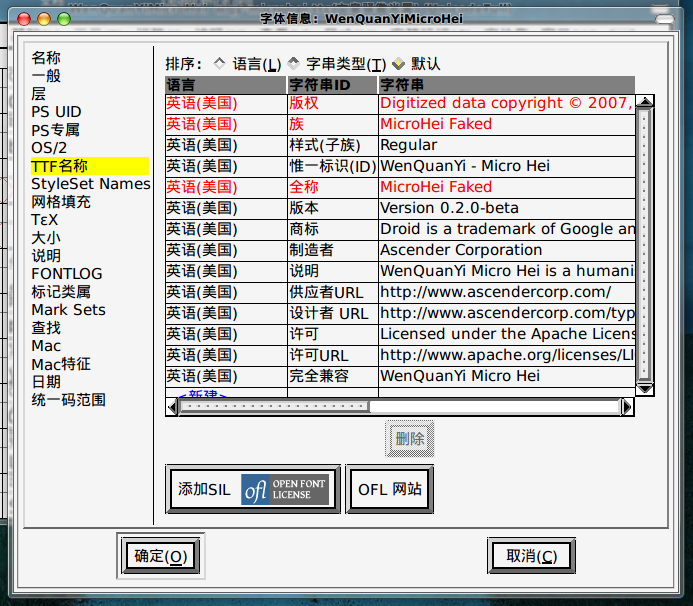Open the Mac特征 section
This screenshot has width=693, height=606.
[x=61, y=364]
